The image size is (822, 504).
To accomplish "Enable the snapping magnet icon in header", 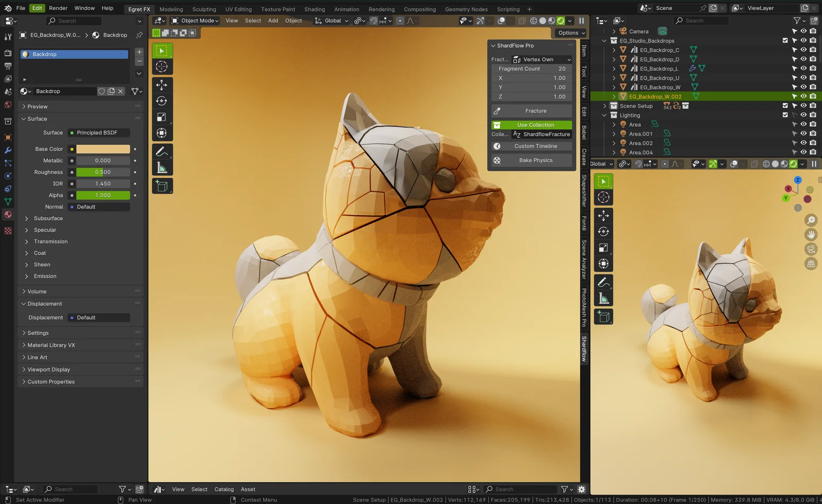I will coord(373,21).
